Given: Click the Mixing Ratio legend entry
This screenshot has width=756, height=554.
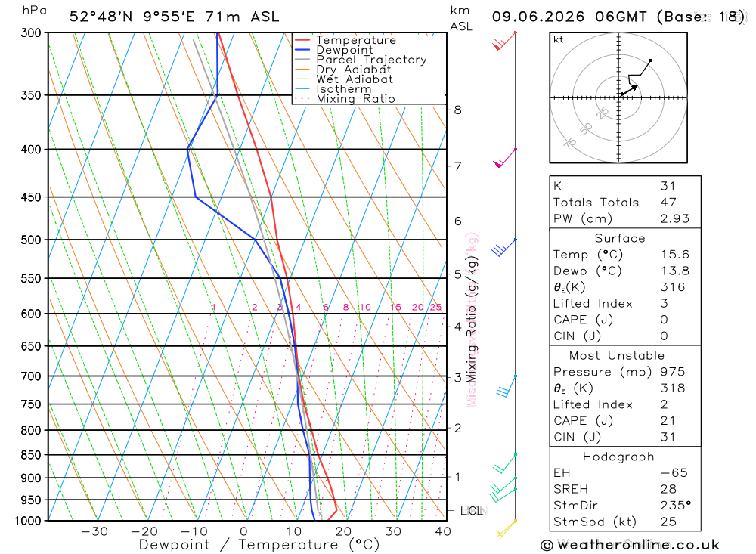Looking at the screenshot, I should coord(345,99).
